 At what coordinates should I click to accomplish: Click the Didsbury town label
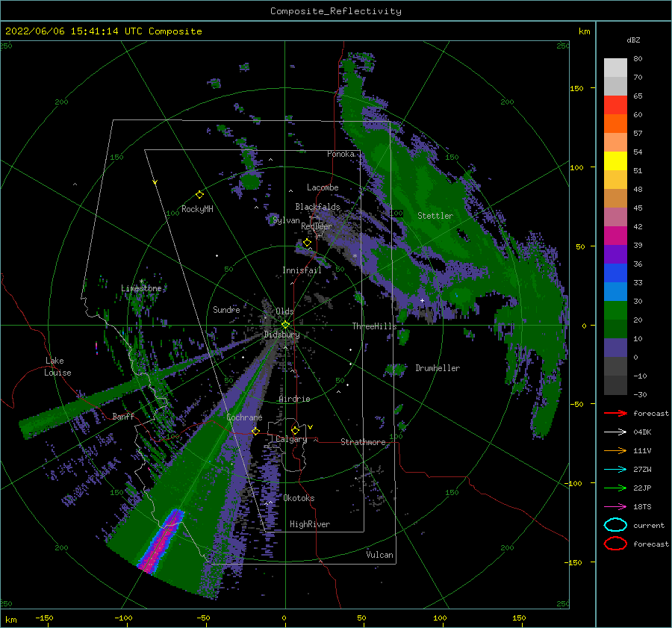(x=282, y=335)
